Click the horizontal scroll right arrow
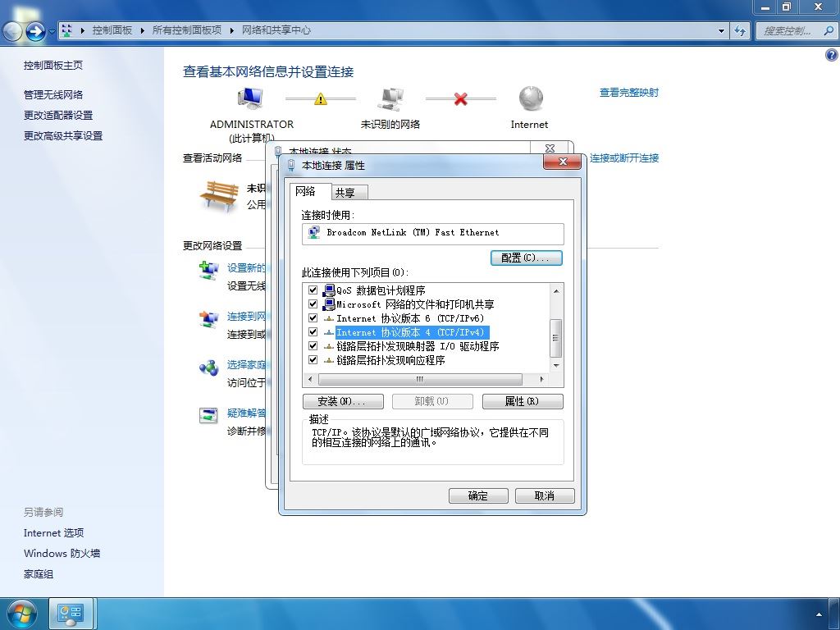This screenshot has height=630, width=840. [x=542, y=379]
